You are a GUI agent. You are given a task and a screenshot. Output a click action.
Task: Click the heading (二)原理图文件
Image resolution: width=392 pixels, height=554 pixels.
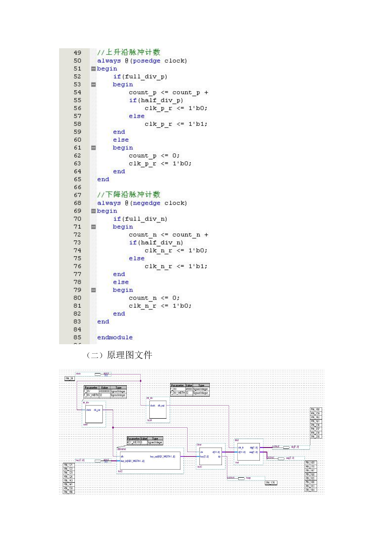pos(119,355)
